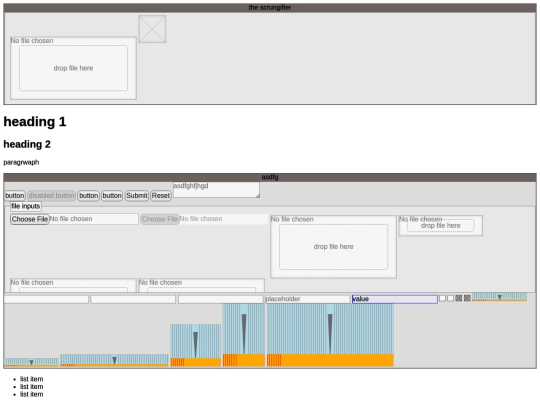This screenshot has width=540, height=405.
Task: Click the wide flat slider in the bottom row
Action: point(114,360)
